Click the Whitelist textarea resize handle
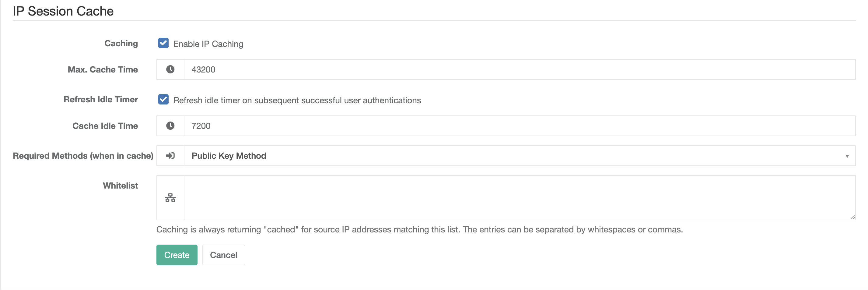This screenshot has width=868, height=290. click(852, 217)
